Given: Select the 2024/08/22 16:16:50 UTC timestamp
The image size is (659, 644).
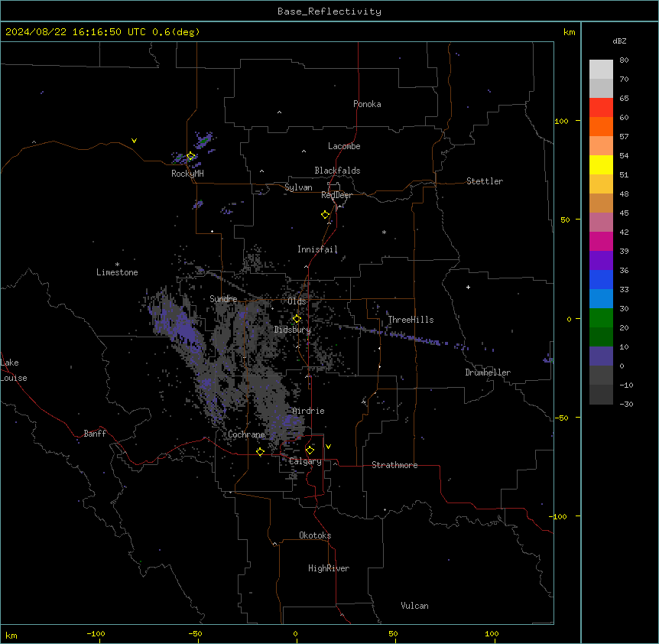Looking at the screenshot, I should [x=76, y=32].
